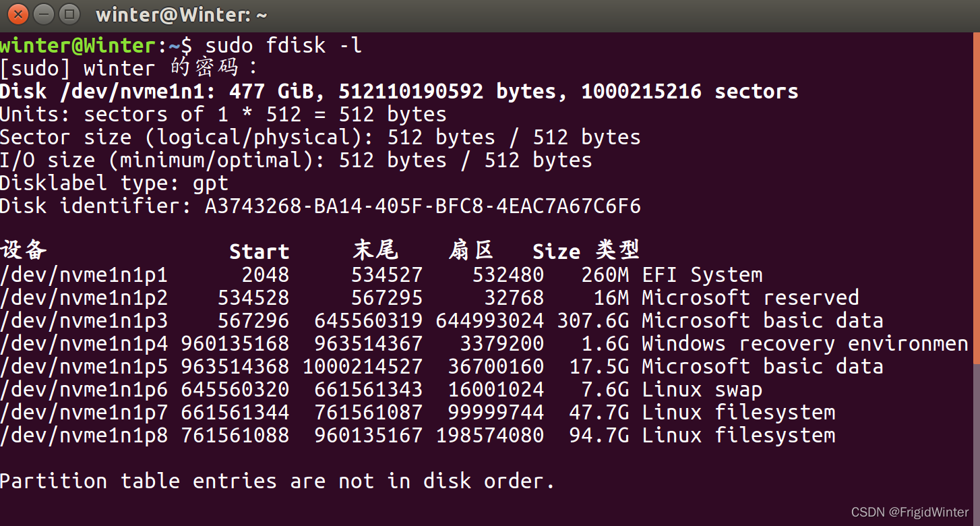Click the window title "winter@Winter: ~"
This screenshot has width=980, height=526.
(182, 15)
